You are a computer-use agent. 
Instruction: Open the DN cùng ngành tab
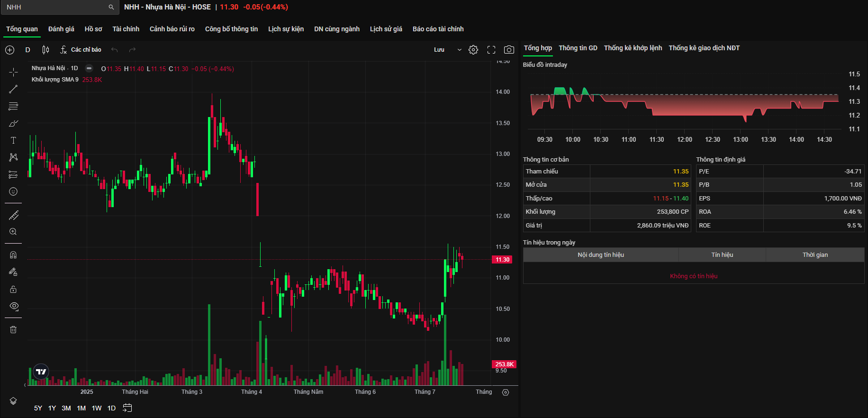(337, 29)
